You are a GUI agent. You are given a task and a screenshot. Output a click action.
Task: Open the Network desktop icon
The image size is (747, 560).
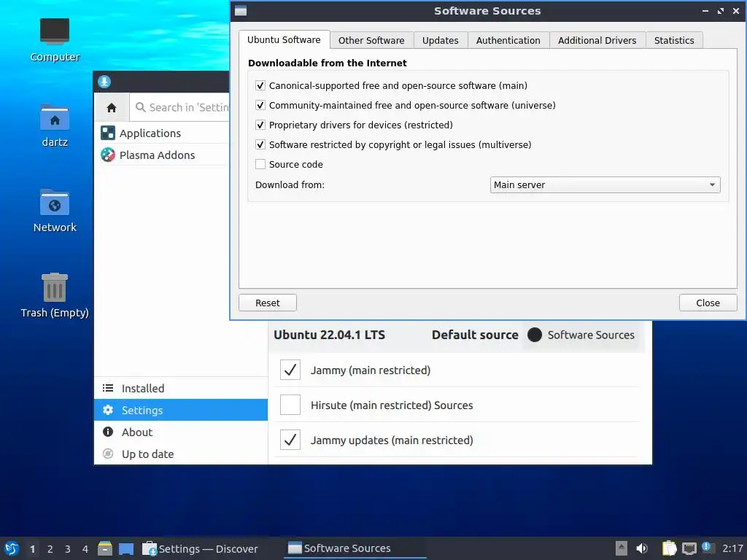(54, 203)
